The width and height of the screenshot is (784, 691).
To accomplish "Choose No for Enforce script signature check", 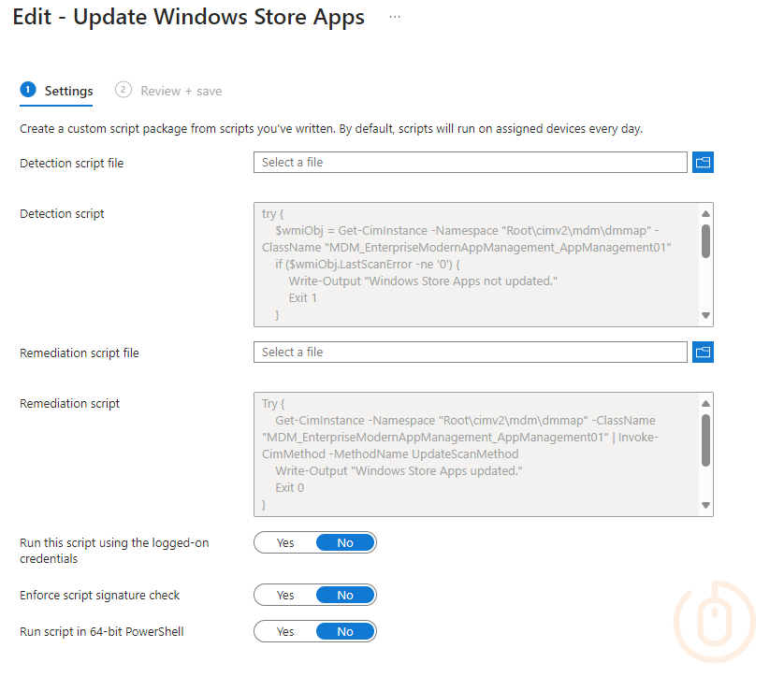I will [x=345, y=596].
